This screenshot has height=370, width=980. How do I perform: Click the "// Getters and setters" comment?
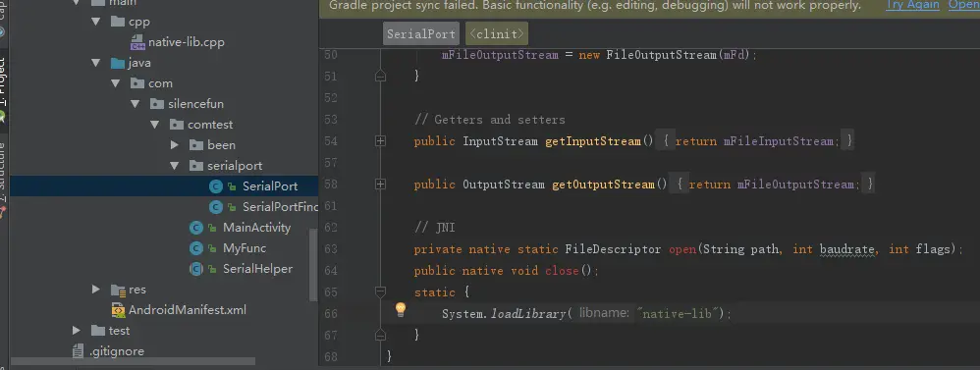tap(489, 120)
